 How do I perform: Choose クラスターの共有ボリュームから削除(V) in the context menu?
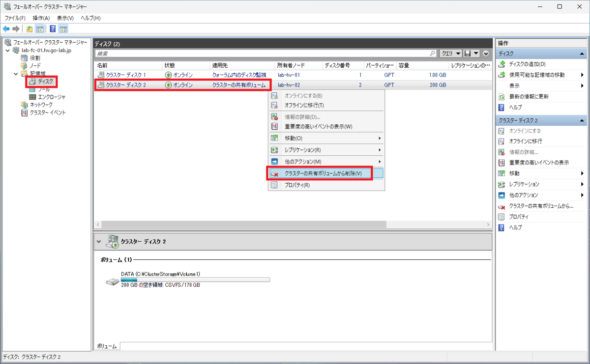(326, 173)
